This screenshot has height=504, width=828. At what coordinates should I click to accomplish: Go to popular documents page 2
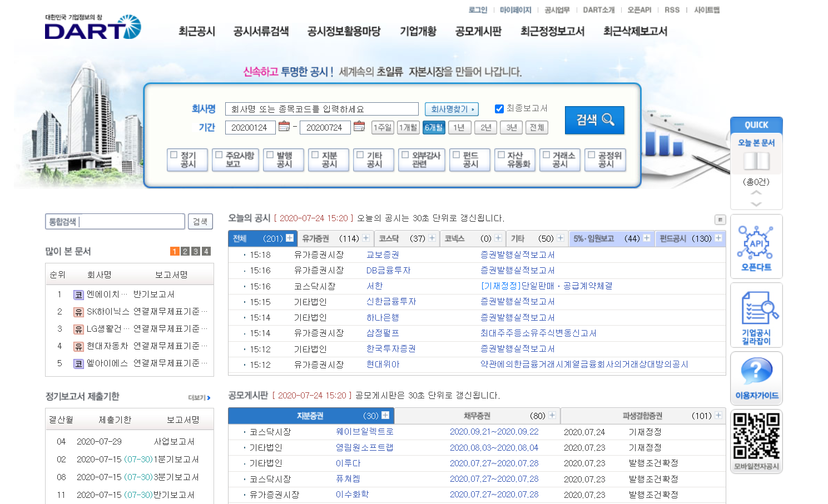[185, 251]
